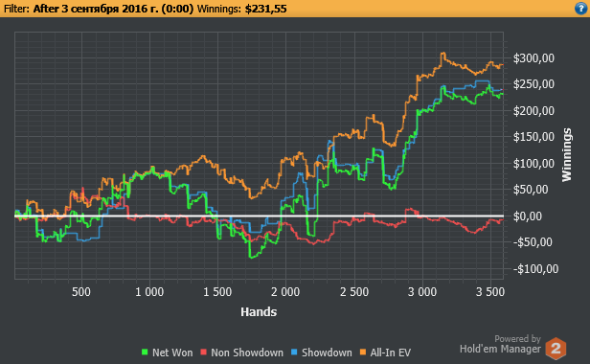Toggle the blue Showdown legend swatch
The height and width of the screenshot is (364, 590).
pyautogui.click(x=294, y=353)
